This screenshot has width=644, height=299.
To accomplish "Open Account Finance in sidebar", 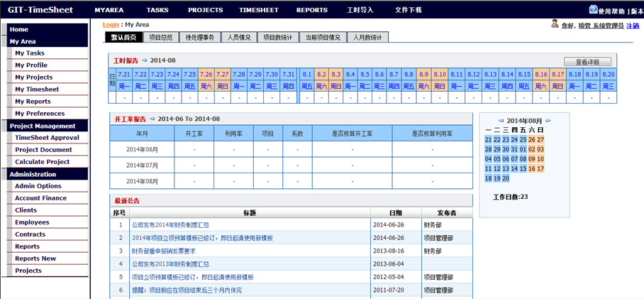I will tap(40, 198).
